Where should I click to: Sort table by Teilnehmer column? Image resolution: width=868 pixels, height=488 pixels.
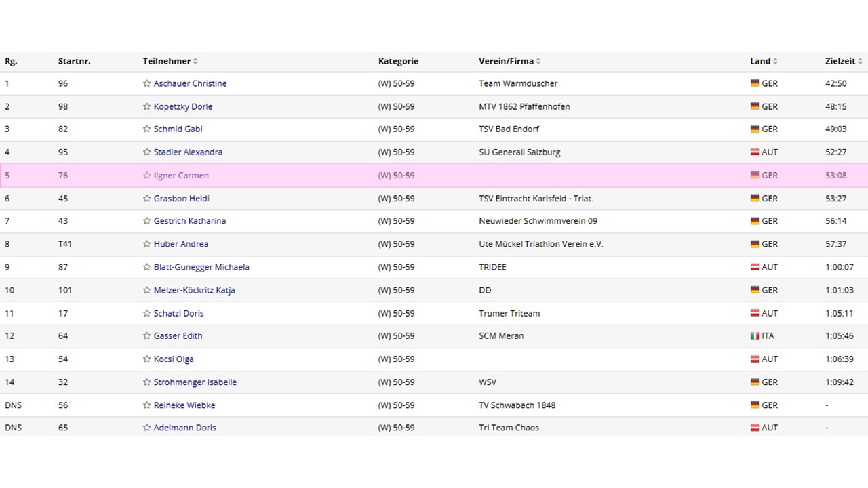point(195,61)
